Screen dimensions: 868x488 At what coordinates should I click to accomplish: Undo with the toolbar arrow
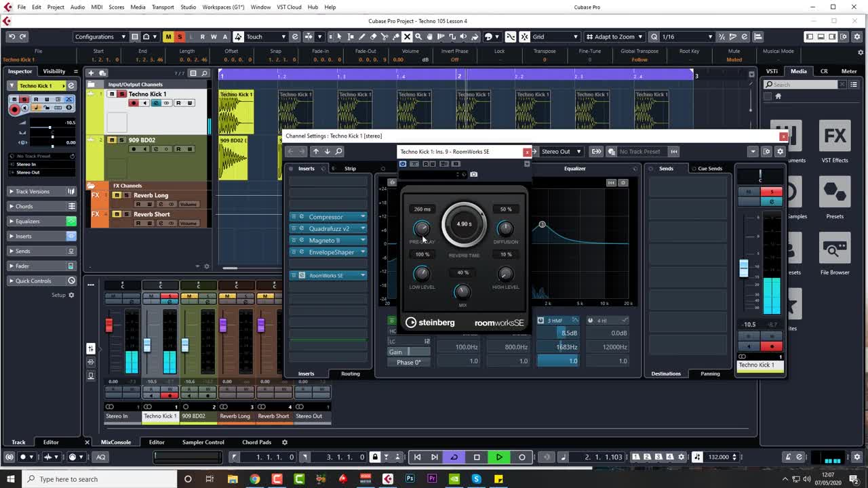12,37
